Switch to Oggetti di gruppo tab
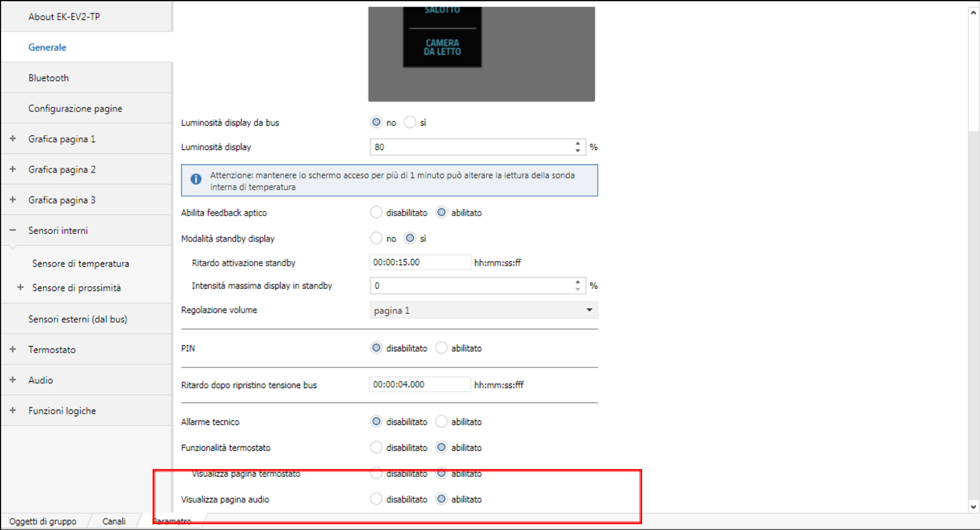This screenshot has width=980, height=530. 43,521
